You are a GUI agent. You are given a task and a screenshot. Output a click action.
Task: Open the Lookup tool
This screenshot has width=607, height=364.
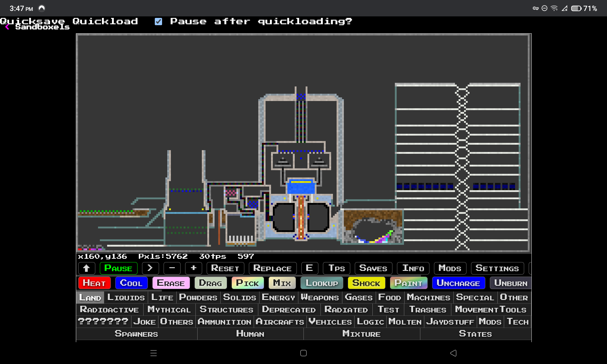point(321,283)
